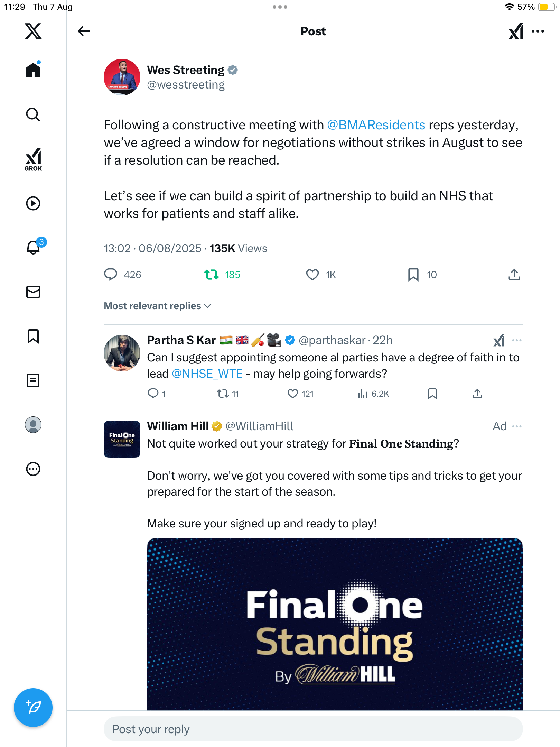Viewport: 560px width, 747px height.
Task: Focus the Post your reply field
Action: 313,729
